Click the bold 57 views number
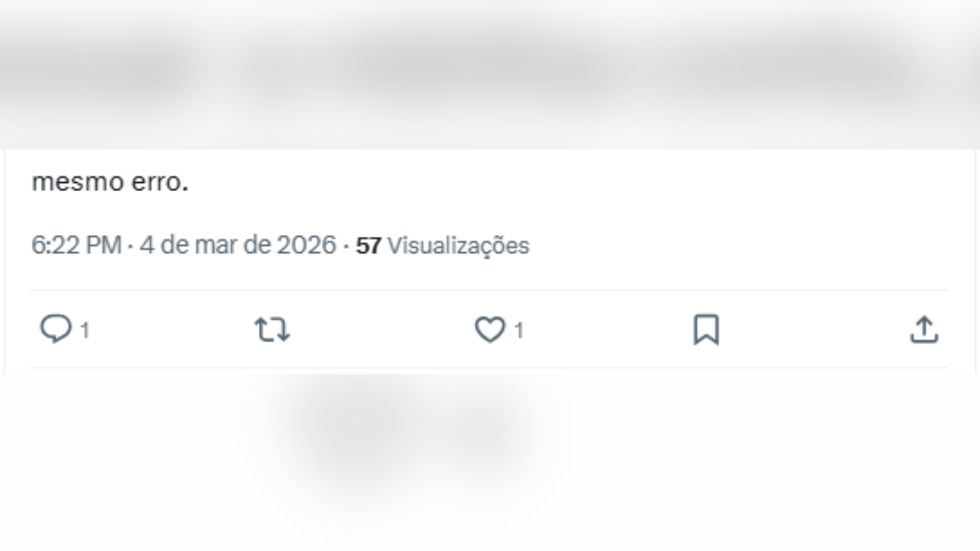 368,245
